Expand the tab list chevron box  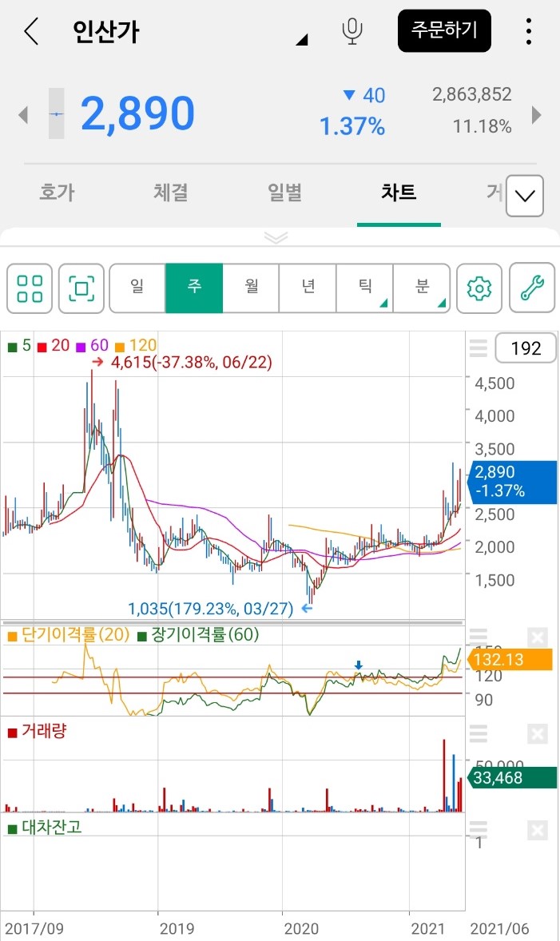pyautogui.click(x=525, y=196)
